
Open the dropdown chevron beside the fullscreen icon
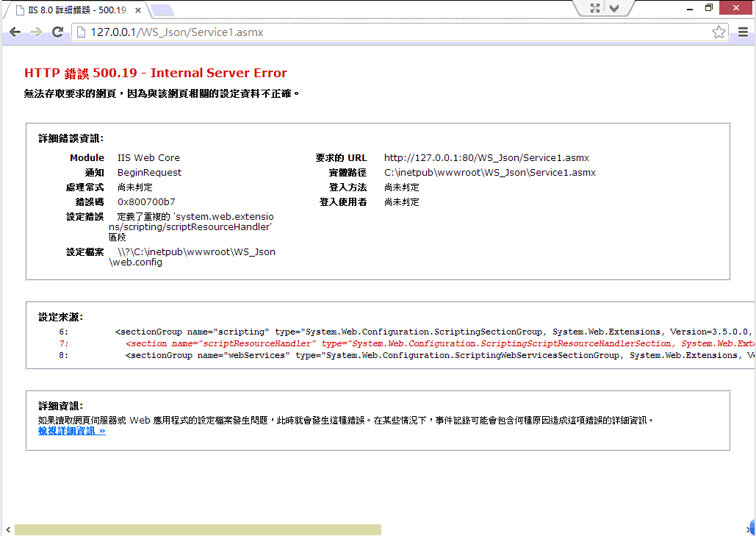[614, 8]
